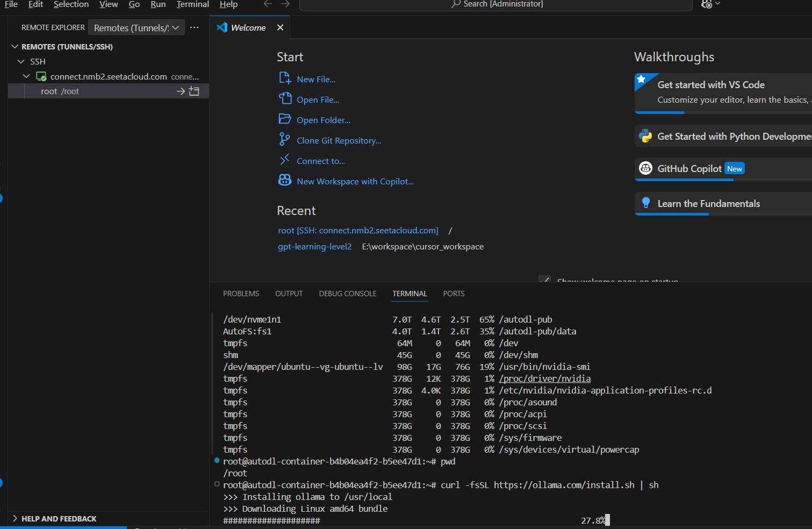
Task: Expand the HELP AND FEEDBACK section
Action: 15,518
